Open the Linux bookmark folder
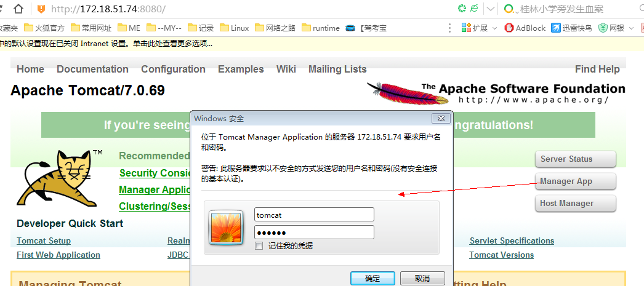Viewport: 644px width, 286px height. tap(235, 28)
